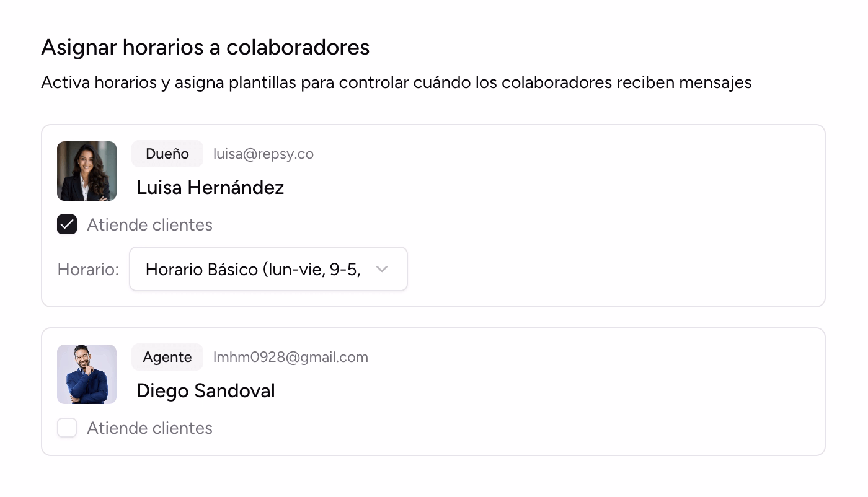Image resolution: width=868 pixels, height=497 pixels.
Task: Click the Dueño role badge
Action: (x=167, y=154)
